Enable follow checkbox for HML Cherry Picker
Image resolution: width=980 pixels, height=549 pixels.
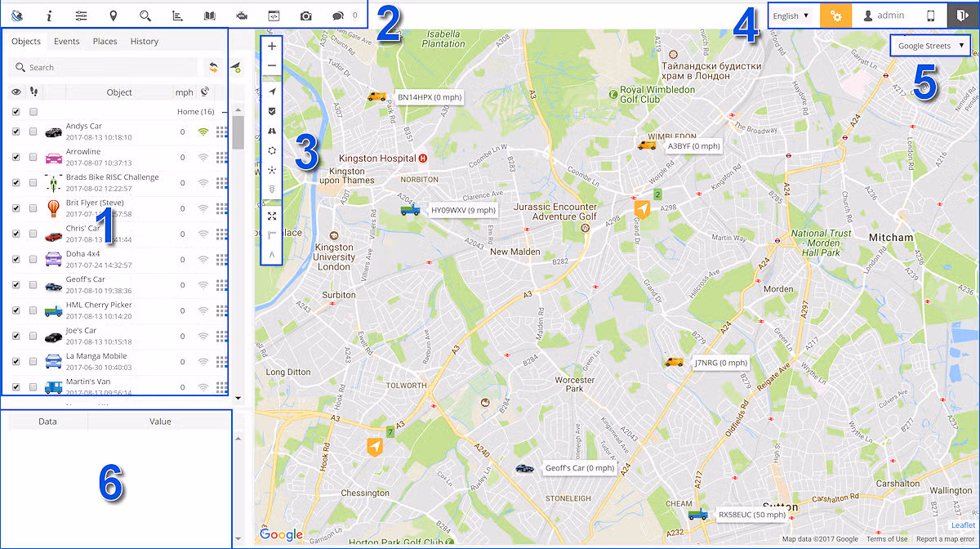33,310
